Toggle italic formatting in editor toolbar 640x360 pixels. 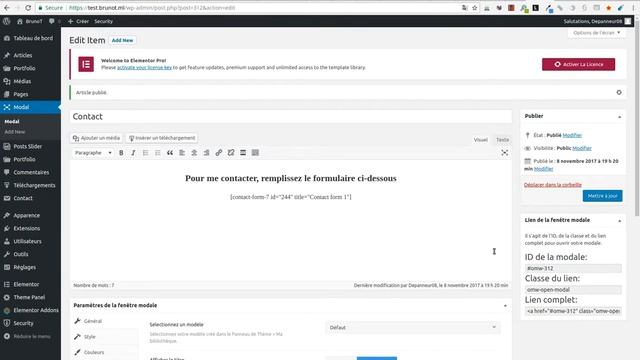tap(133, 153)
